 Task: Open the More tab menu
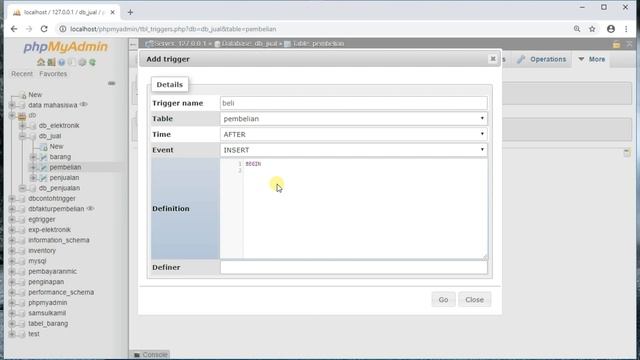591,59
